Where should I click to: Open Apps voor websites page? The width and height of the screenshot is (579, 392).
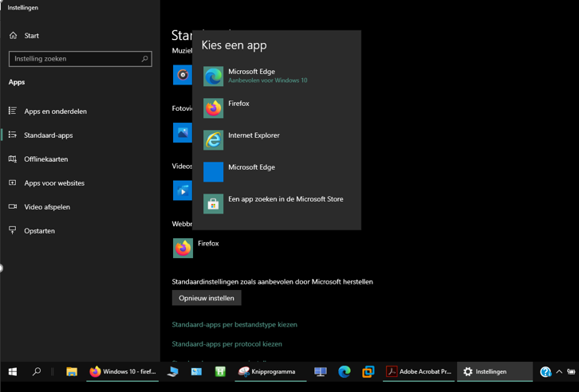pyautogui.click(x=53, y=183)
